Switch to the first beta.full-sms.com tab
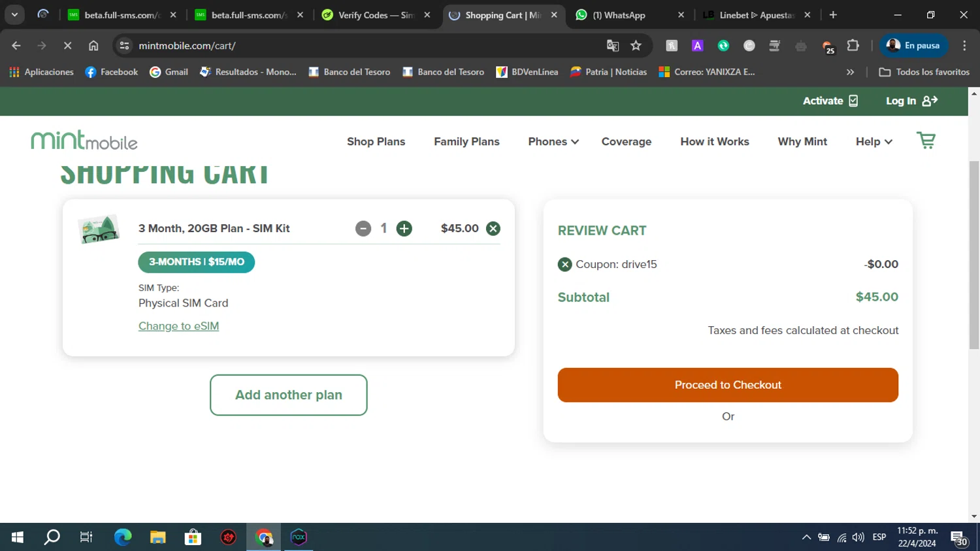The height and width of the screenshot is (551, 980). point(121,15)
